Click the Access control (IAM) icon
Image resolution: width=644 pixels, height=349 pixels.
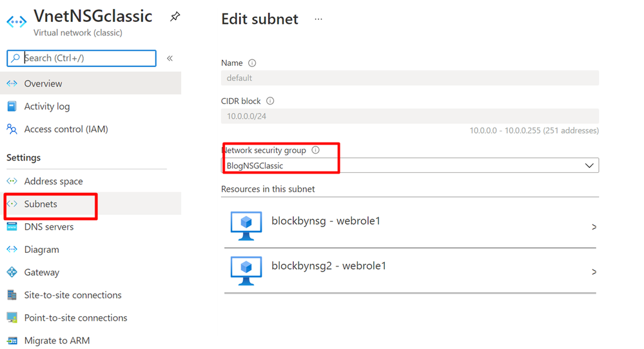pyautogui.click(x=12, y=129)
